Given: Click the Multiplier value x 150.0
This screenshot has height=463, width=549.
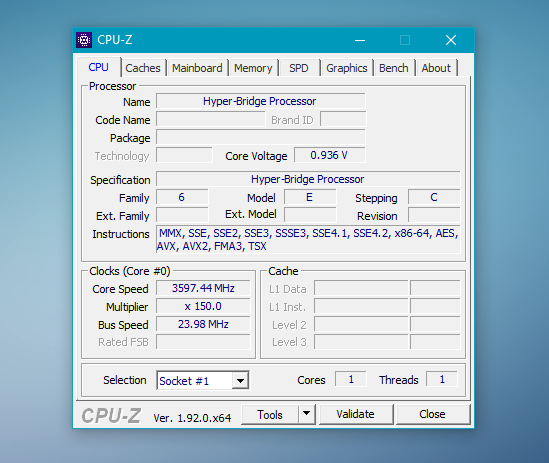Looking at the screenshot, I should [x=203, y=306].
